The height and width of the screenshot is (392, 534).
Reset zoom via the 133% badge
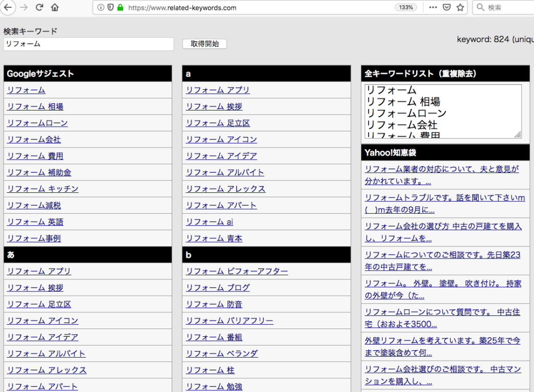click(406, 7)
